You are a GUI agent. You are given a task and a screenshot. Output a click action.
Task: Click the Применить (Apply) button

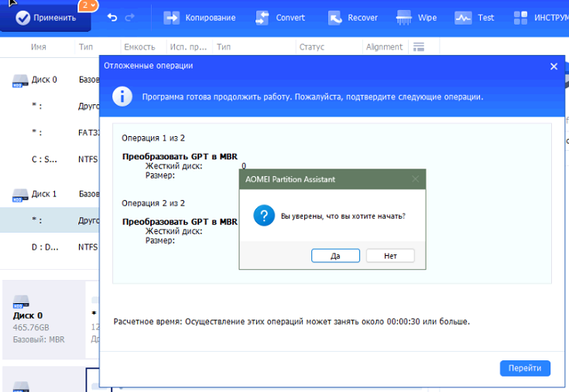[x=45, y=17]
